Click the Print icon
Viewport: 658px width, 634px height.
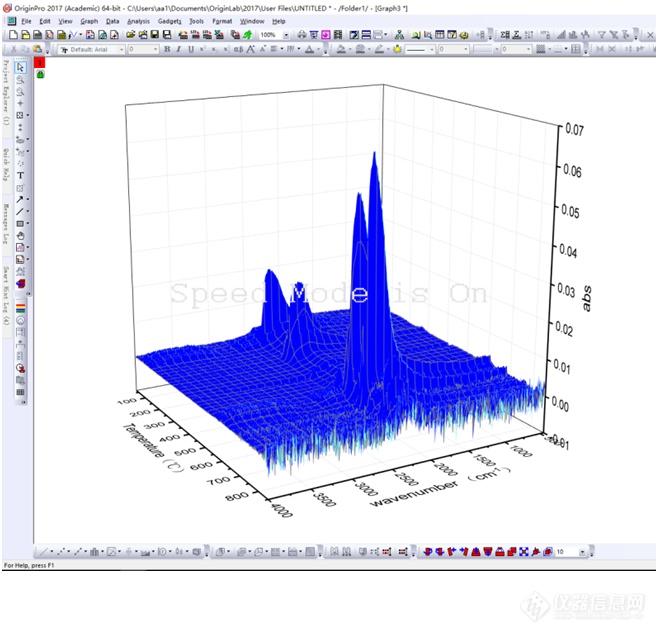[x=302, y=35]
